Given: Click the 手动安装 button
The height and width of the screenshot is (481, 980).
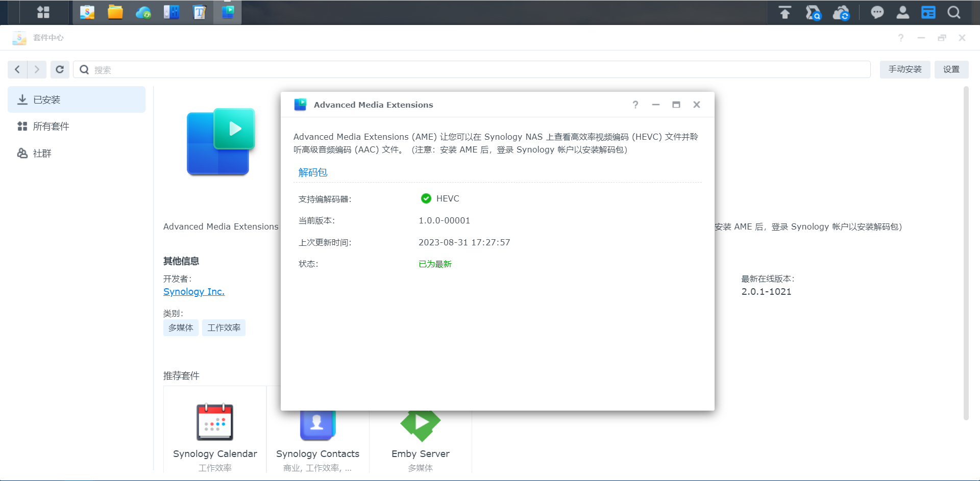Looking at the screenshot, I should 905,69.
